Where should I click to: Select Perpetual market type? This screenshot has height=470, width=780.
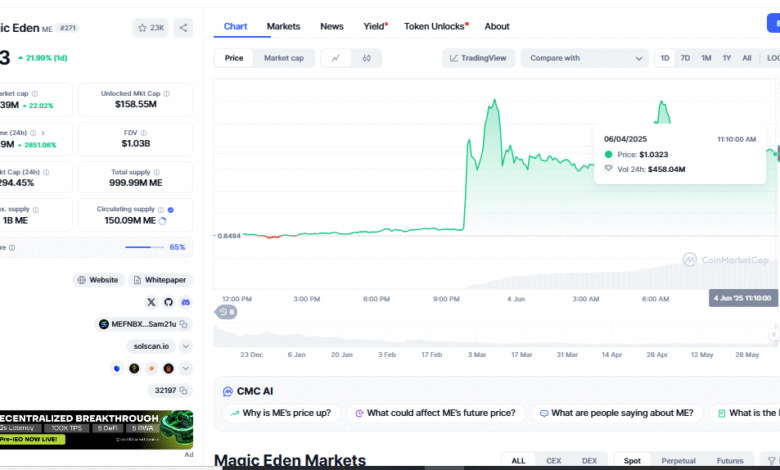click(678, 461)
